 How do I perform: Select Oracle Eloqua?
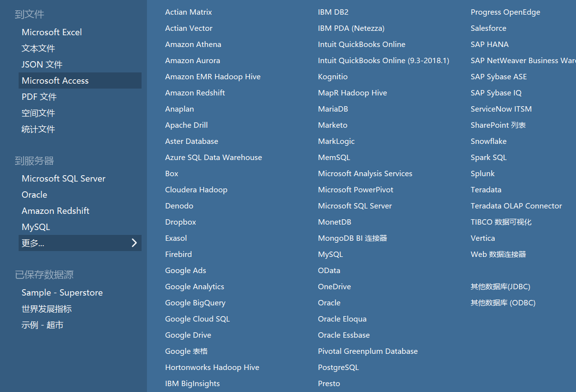point(342,319)
